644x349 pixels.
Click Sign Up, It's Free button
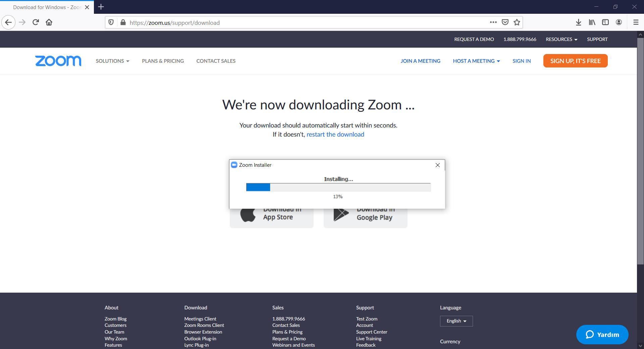click(575, 61)
